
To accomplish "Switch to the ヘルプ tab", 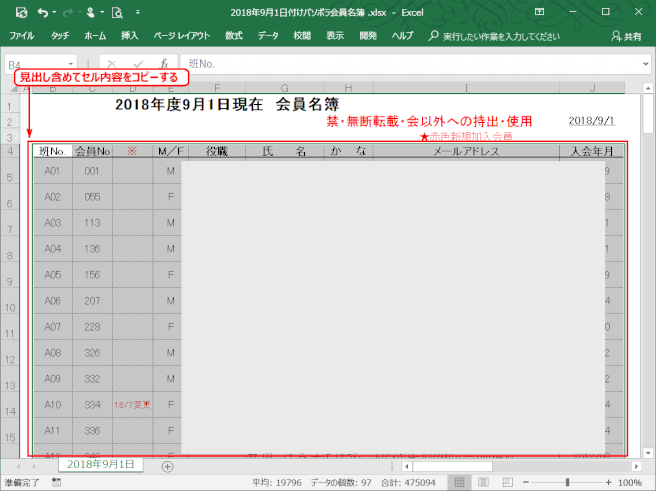I will [402, 36].
